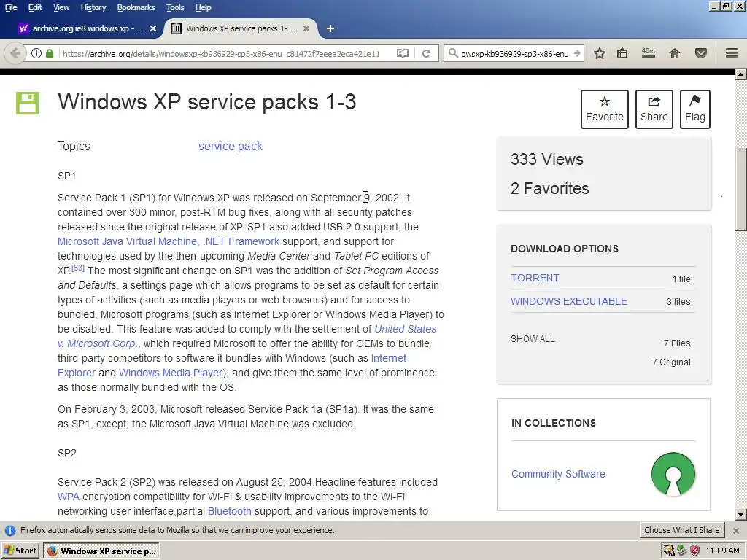This screenshot has width=747, height=560.
Task: Follow the Windows Media Player link
Action: click(172, 373)
